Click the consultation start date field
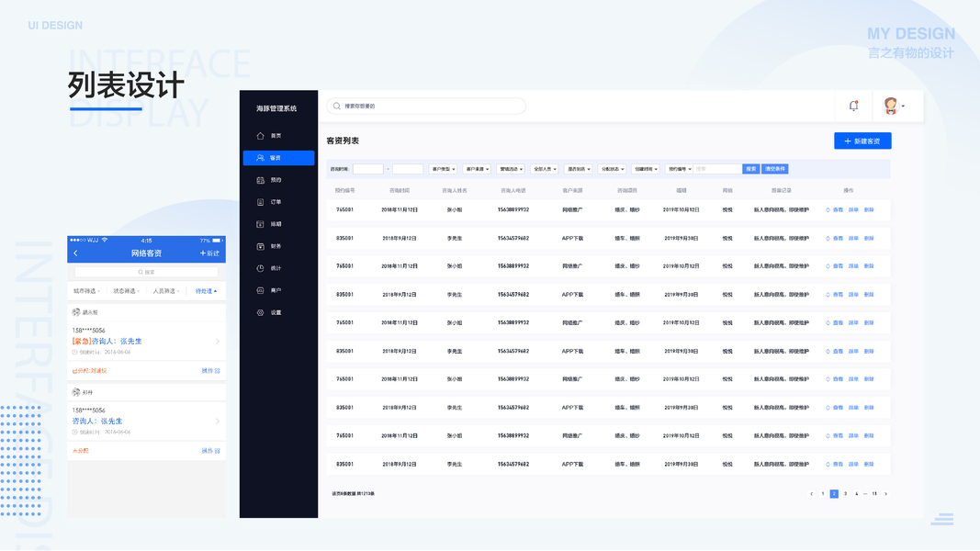The width and height of the screenshot is (980, 551). (368, 169)
